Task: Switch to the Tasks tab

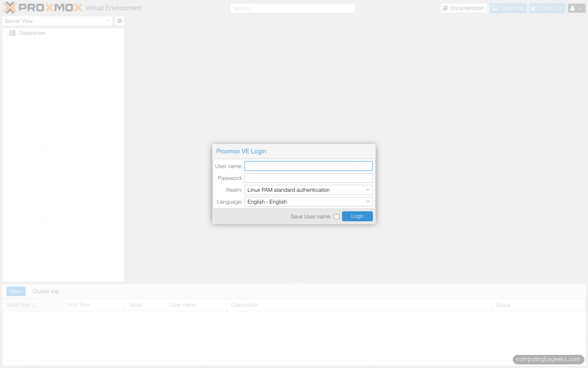Action: coord(16,292)
